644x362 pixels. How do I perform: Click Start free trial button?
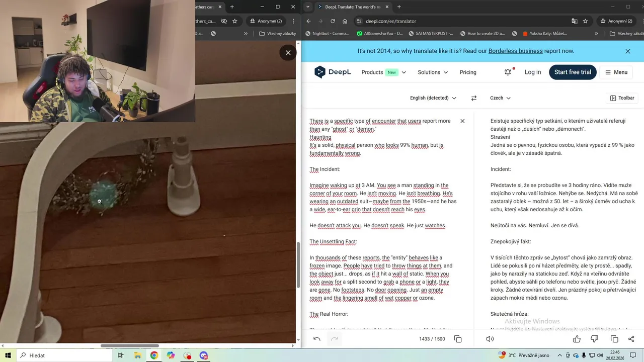coord(573,72)
